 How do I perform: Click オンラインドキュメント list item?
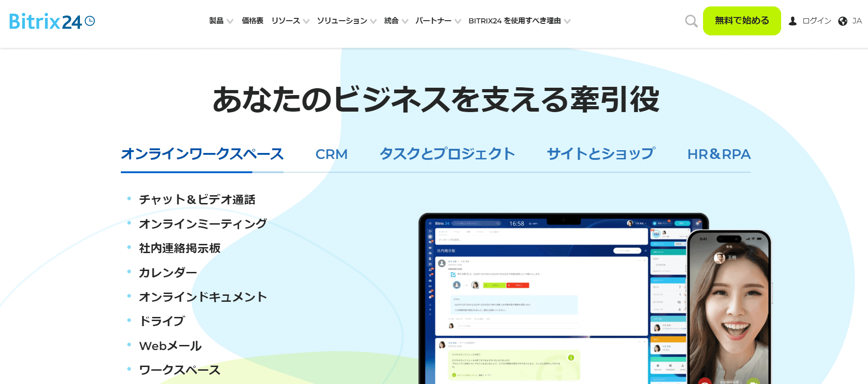(203, 297)
